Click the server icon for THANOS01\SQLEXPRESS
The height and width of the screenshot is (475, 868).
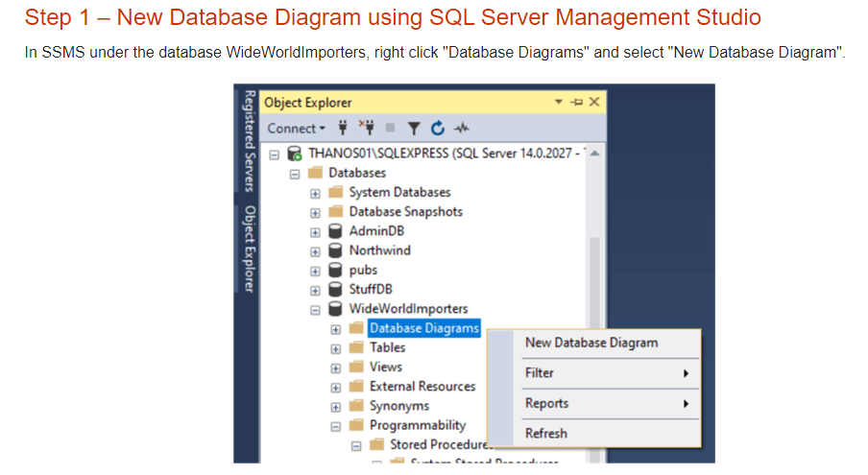[294, 154]
